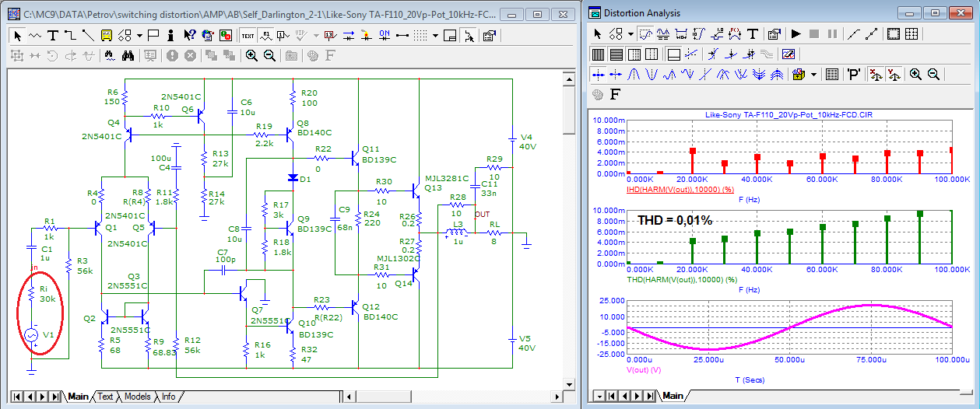Switch to the Models tab
The image size is (980, 409).
coord(137,397)
